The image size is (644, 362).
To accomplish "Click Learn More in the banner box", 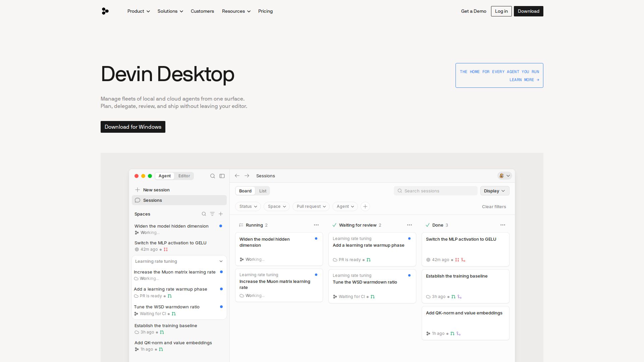I will pyautogui.click(x=524, y=80).
